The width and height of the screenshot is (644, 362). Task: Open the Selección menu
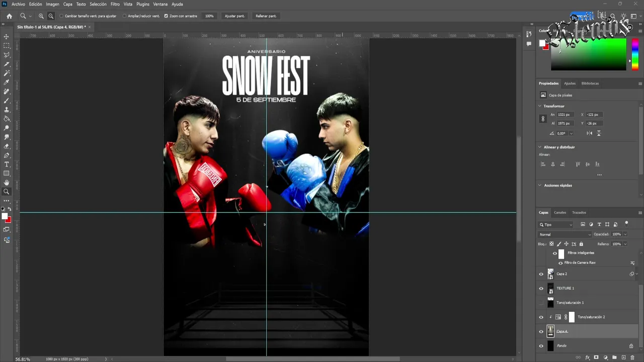coord(98,4)
